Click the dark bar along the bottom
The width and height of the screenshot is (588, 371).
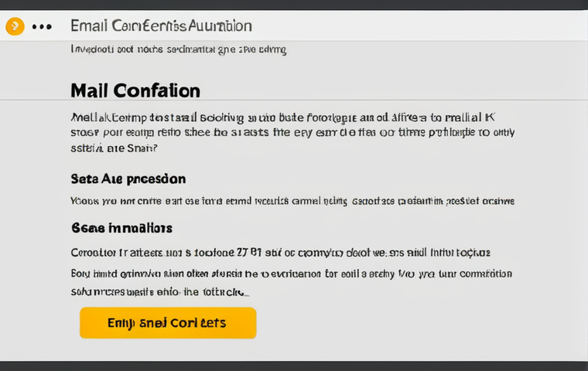[294, 366]
